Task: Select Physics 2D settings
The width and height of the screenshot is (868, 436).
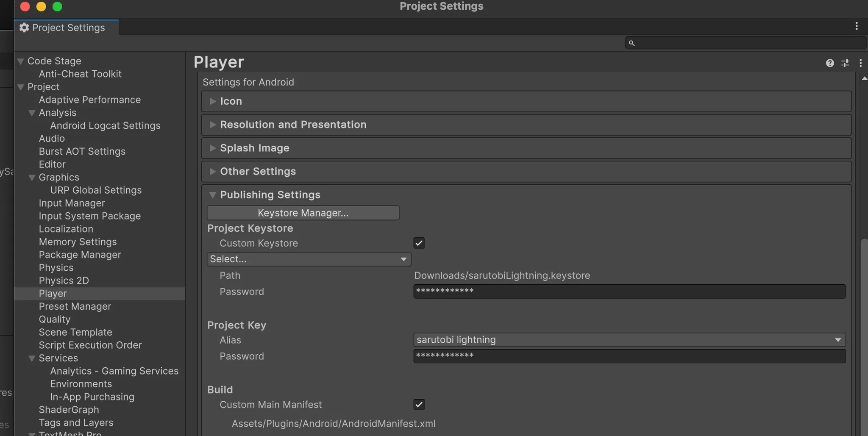Action: click(64, 281)
